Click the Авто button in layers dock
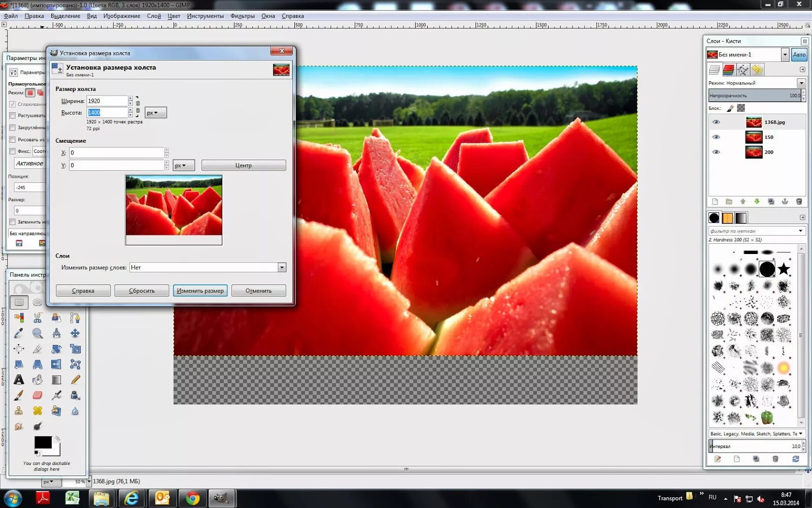The width and height of the screenshot is (812, 508). coord(799,54)
